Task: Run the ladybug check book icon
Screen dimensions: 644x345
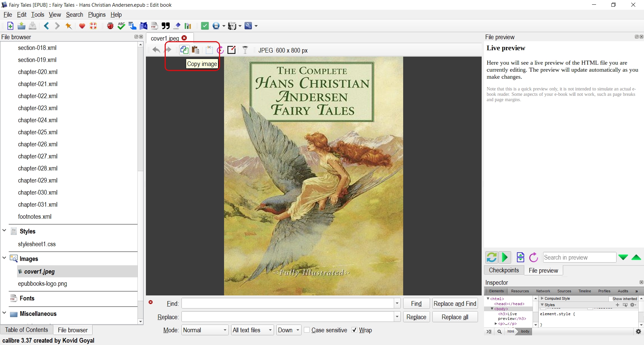Action: (110, 26)
